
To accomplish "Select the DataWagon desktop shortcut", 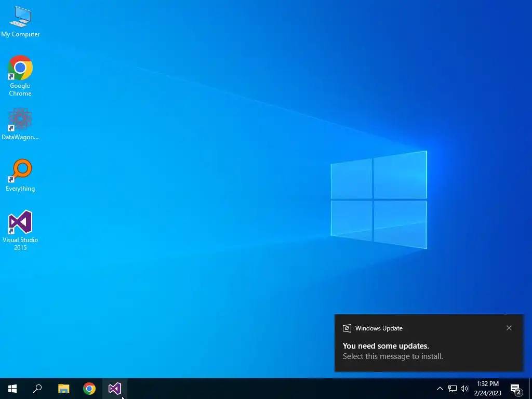I will click(x=20, y=124).
